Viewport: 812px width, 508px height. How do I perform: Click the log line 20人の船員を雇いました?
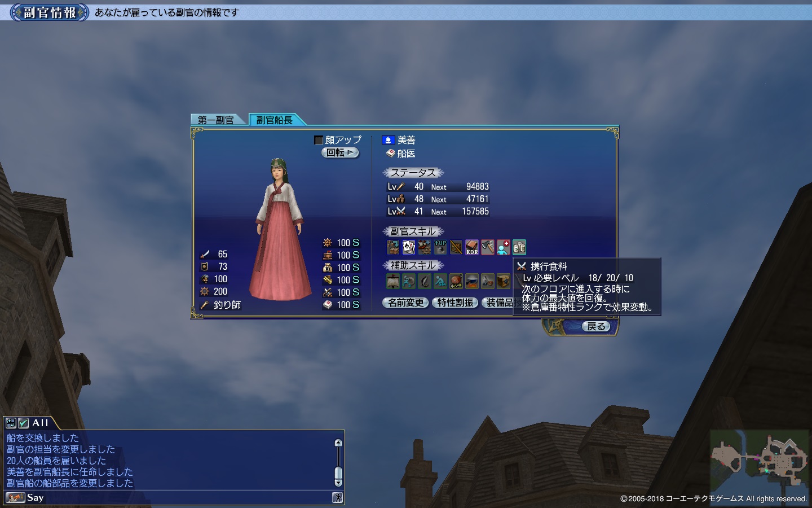(x=56, y=461)
